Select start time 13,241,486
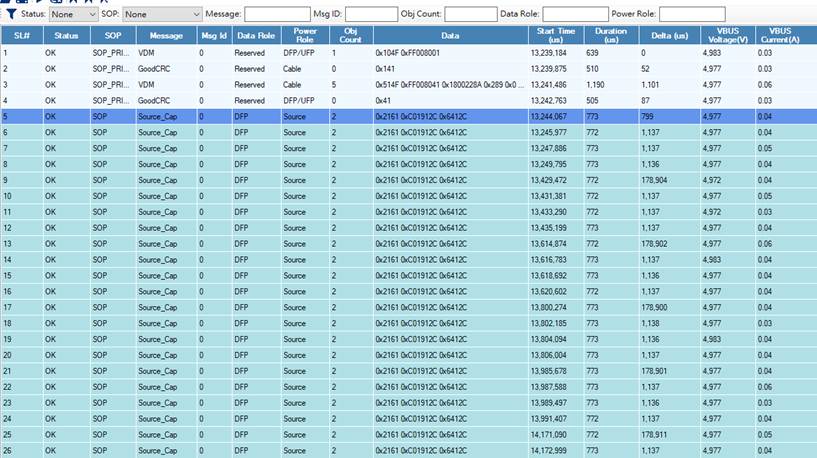The image size is (817, 458). pos(549,85)
